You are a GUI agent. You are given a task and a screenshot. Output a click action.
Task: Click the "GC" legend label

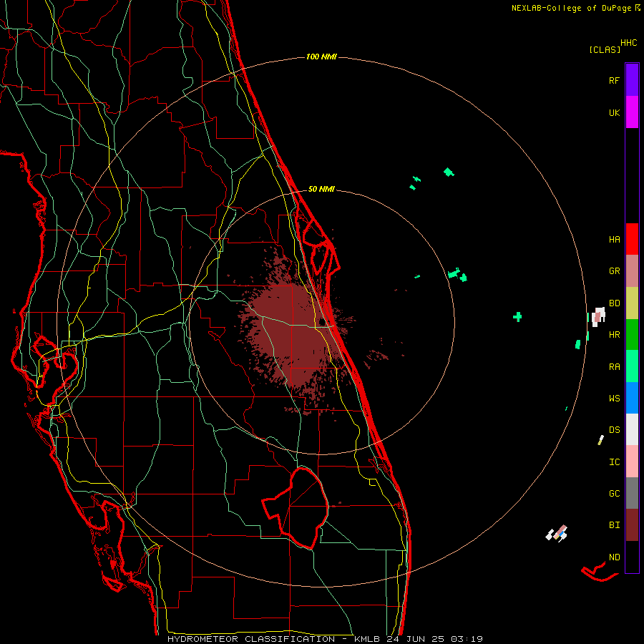[x=614, y=494]
